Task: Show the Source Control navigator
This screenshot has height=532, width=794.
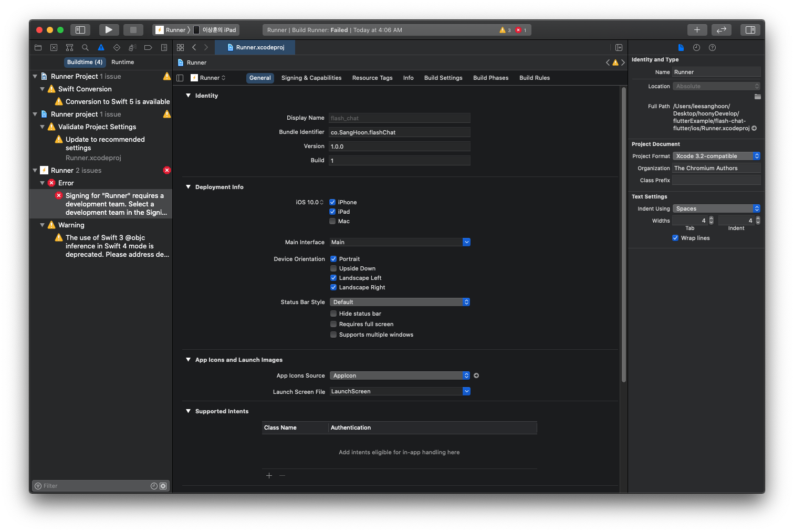Action: (x=54, y=47)
